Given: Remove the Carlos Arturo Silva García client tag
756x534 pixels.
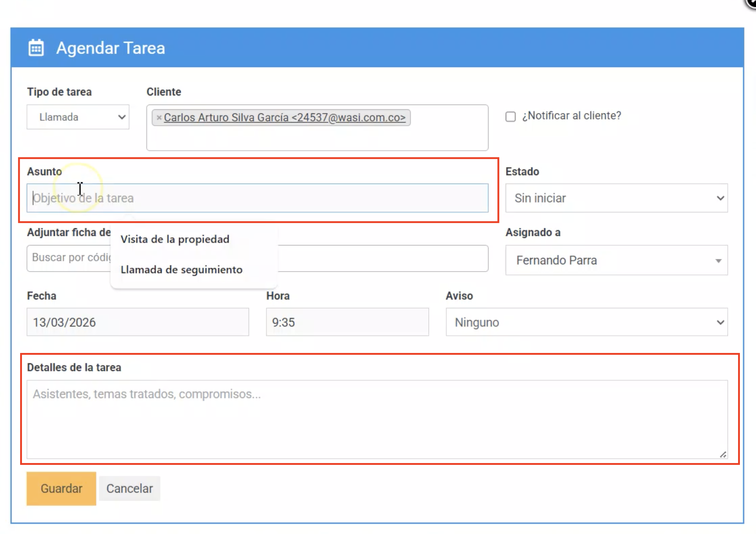Looking at the screenshot, I should pyautogui.click(x=159, y=118).
